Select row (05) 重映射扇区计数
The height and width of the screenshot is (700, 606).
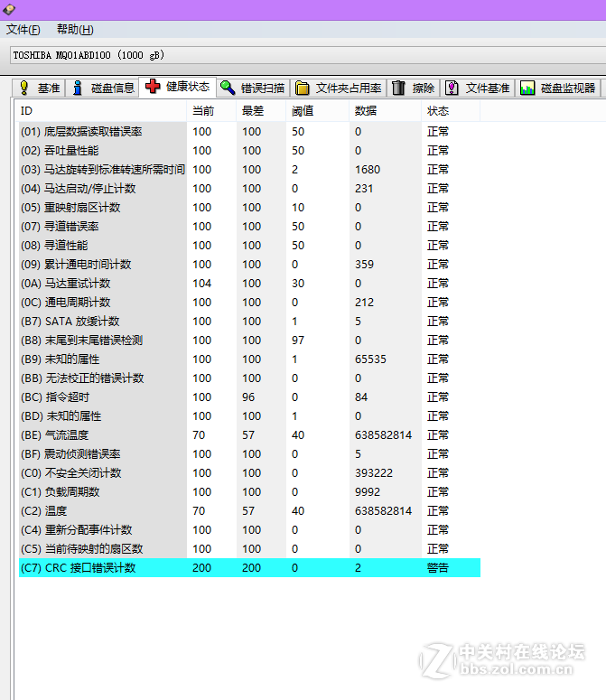[x=249, y=208]
